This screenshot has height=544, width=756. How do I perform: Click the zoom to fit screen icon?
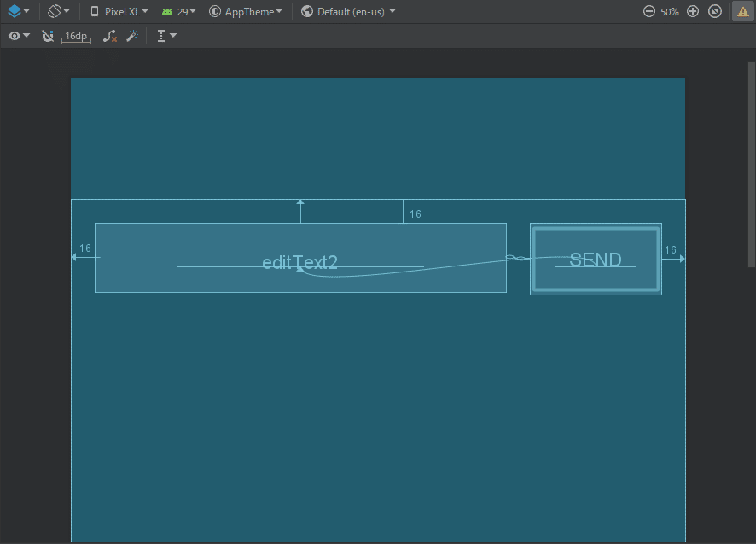(x=715, y=12)
